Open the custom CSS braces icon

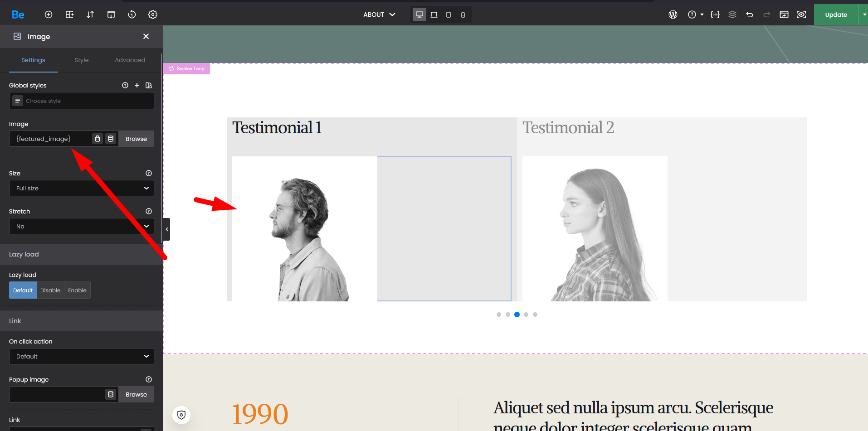[715, 15]
